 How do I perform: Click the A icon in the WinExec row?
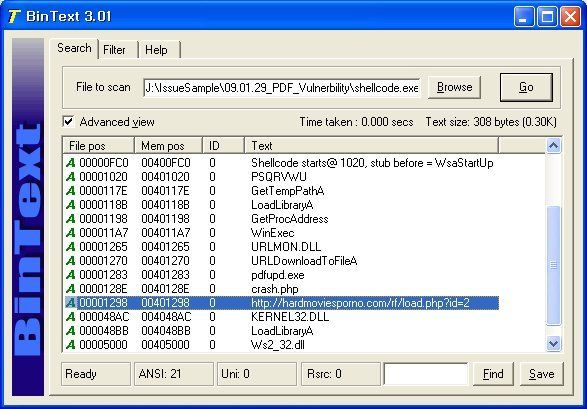[x=70, y=233]
